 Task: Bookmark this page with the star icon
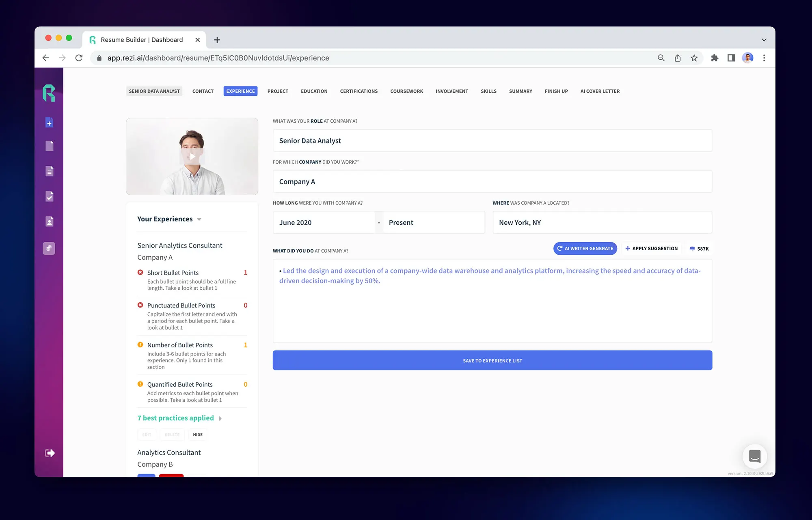(694, 58)
